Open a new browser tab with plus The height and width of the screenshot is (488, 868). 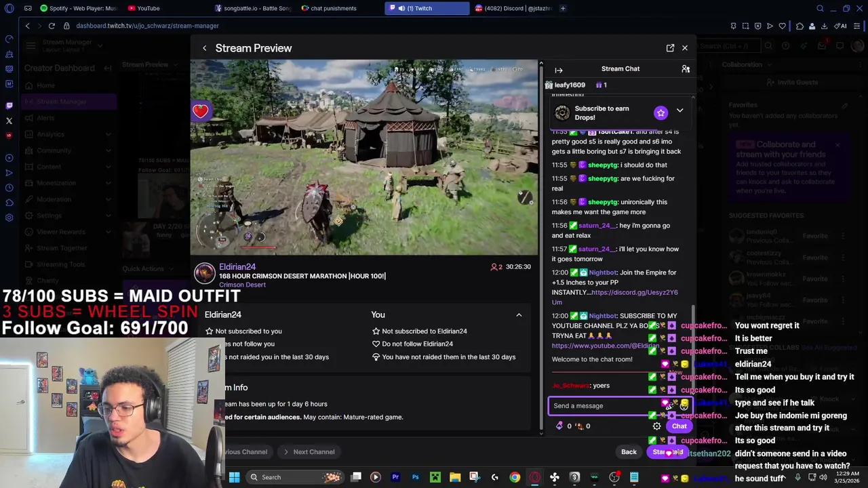point(563,8)
